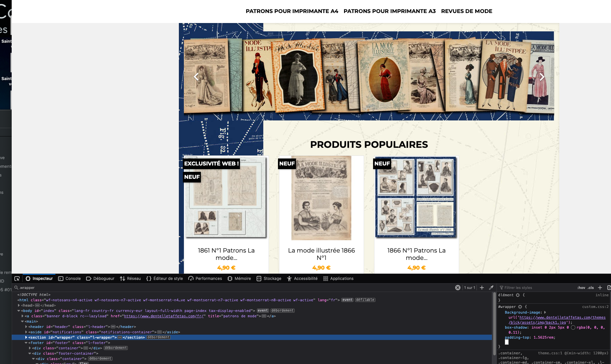Toggle the :hov pseudo-class panel

tap(581, 288)
